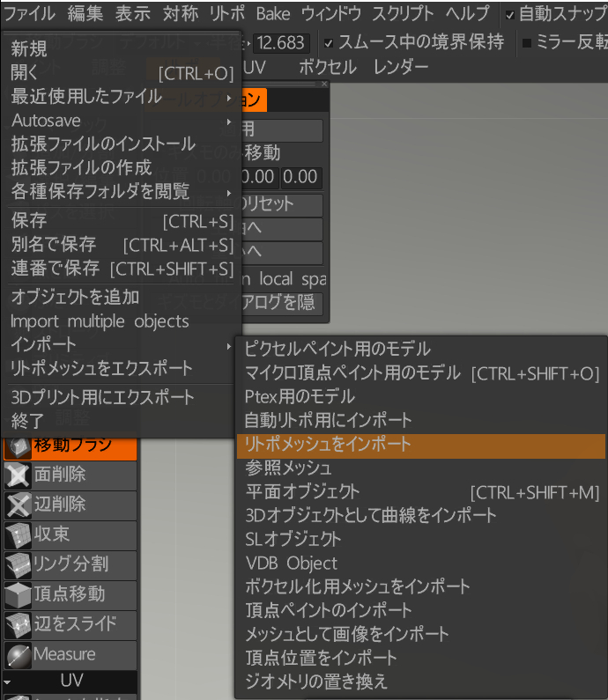Image resolution: width=608 pixels, height=700 pixels.
Task: Enable the ミラー反転 mirror checkbox
Action: (528, 43)
